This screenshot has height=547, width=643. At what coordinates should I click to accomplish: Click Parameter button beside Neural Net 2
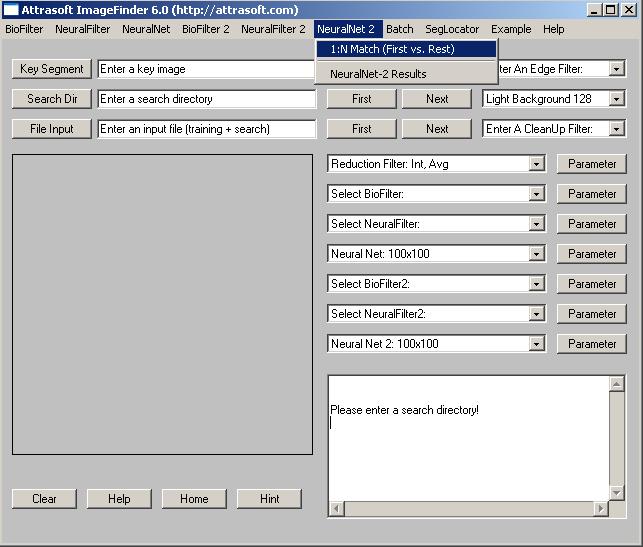click(x=592, y=344)
